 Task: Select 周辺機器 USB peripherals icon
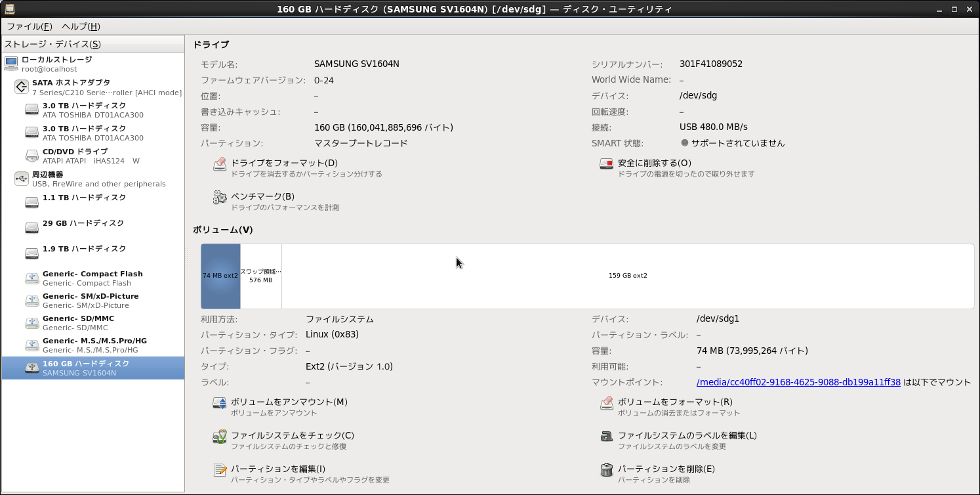pos(22,179)
